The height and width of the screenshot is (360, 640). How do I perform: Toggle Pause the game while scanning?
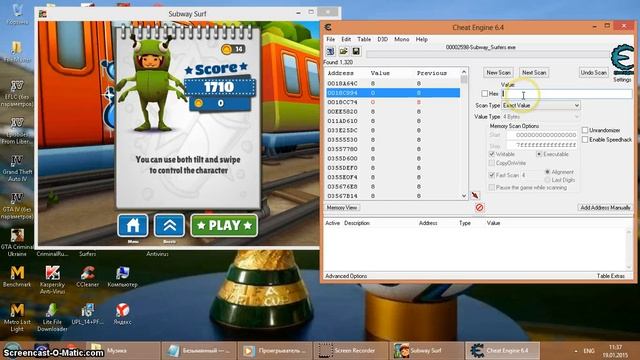click(492, 187)
